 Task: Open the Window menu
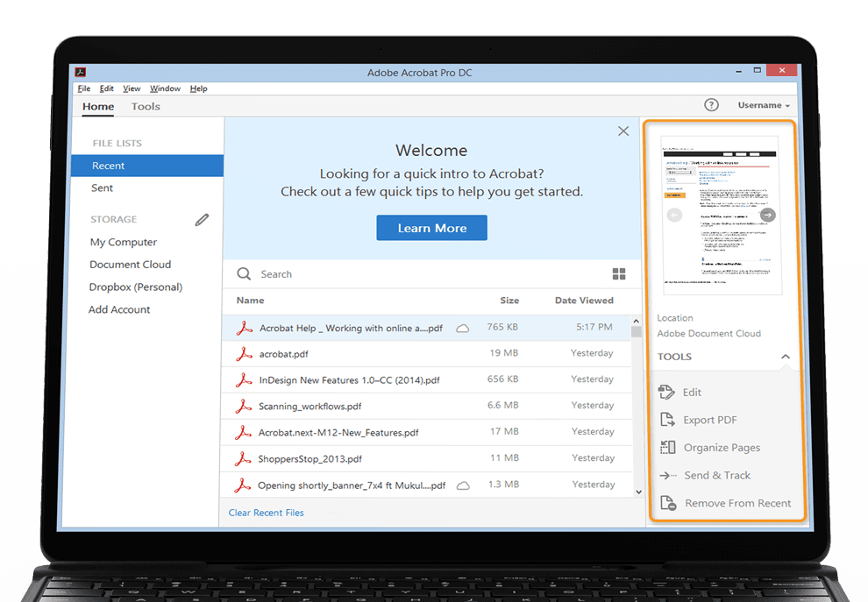click(x=165, y=89)
